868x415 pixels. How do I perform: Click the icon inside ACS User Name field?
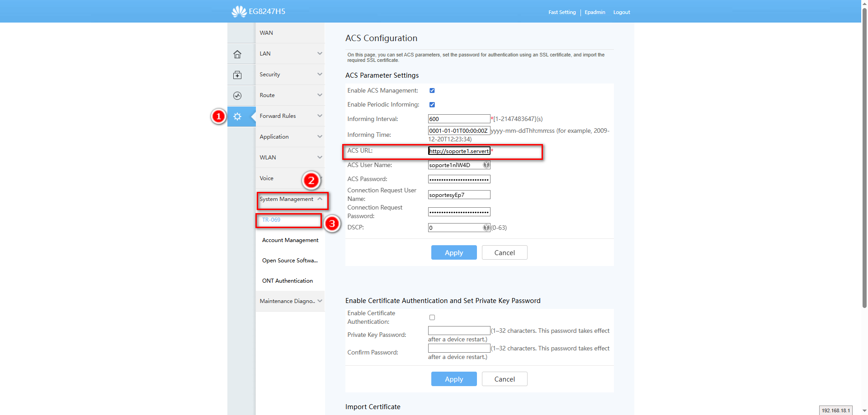coord(486,165)
